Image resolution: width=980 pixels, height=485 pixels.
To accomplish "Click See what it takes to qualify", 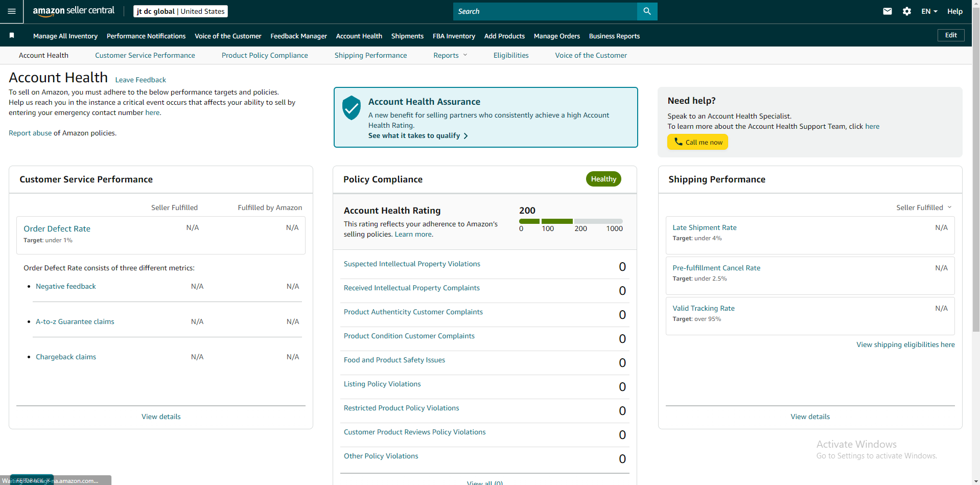I will [x=418, y=135].
